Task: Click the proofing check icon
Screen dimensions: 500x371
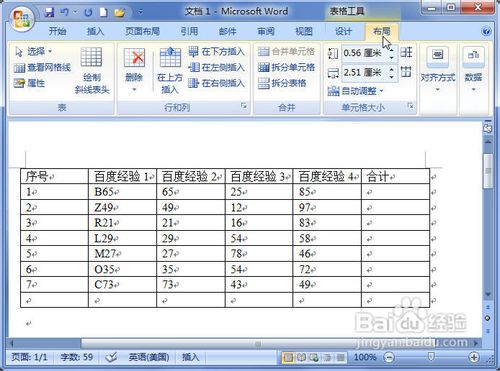Action: coord(111,357)
